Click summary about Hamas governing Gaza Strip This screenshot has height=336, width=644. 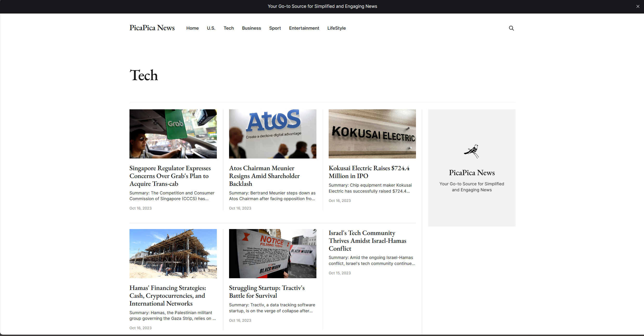[x=173, y=315]
